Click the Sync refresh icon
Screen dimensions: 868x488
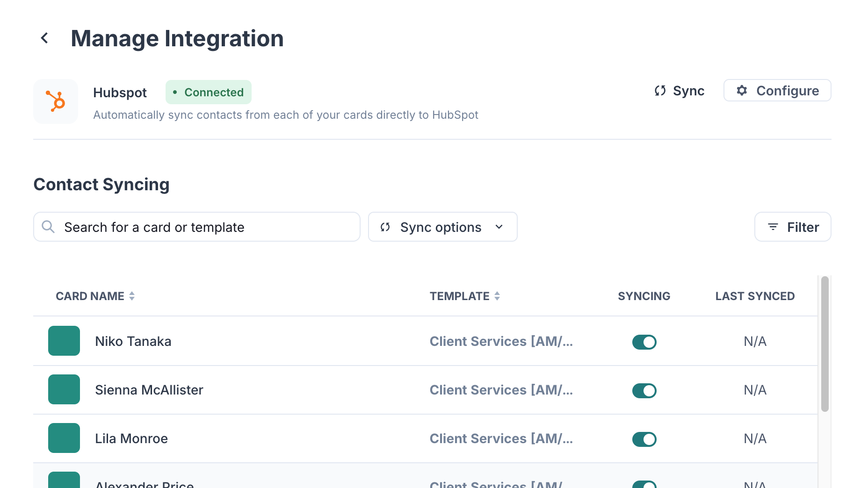coord(660,91)
